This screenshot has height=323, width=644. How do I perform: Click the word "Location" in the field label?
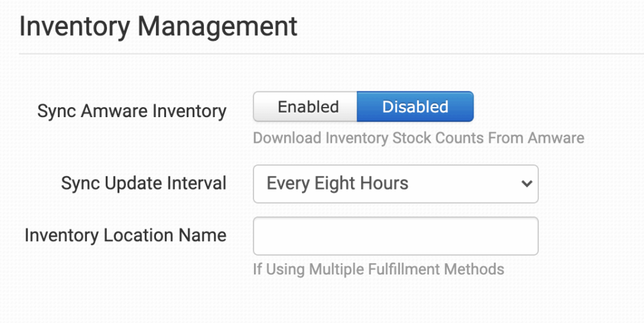coord(135,235)
